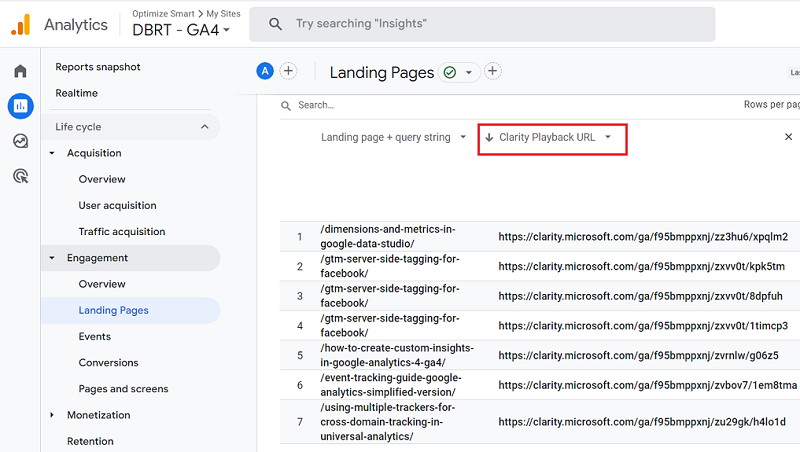Select the Reports bar-chart icon
The image size is (800, 452).
point(20,106)
